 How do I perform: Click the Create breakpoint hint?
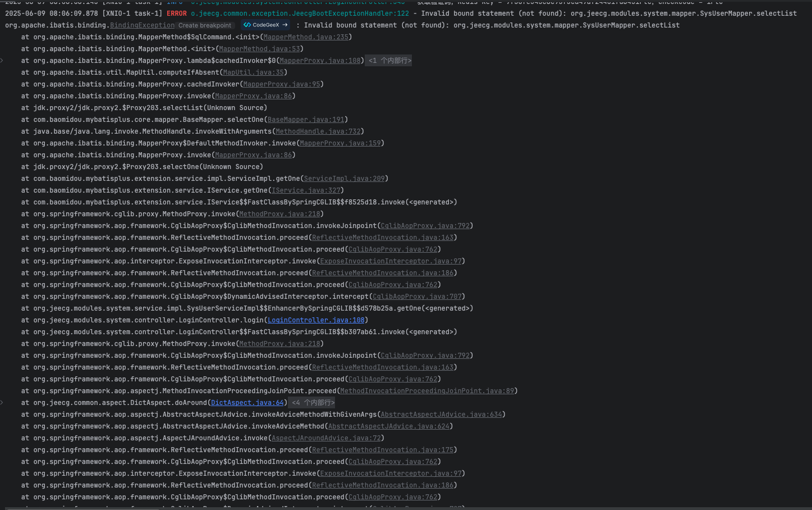click(x=204, y=25)
